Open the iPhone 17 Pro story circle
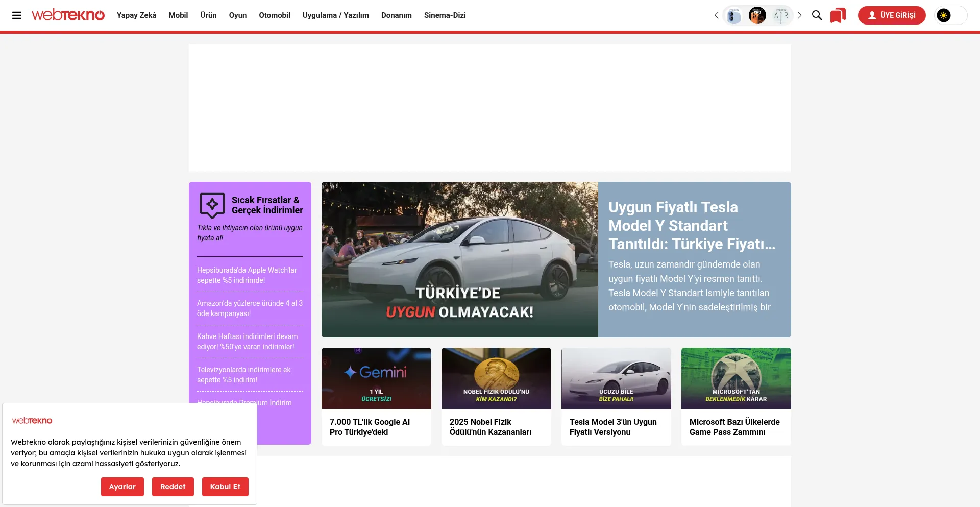The image size is (980, 507). (757, 15)
